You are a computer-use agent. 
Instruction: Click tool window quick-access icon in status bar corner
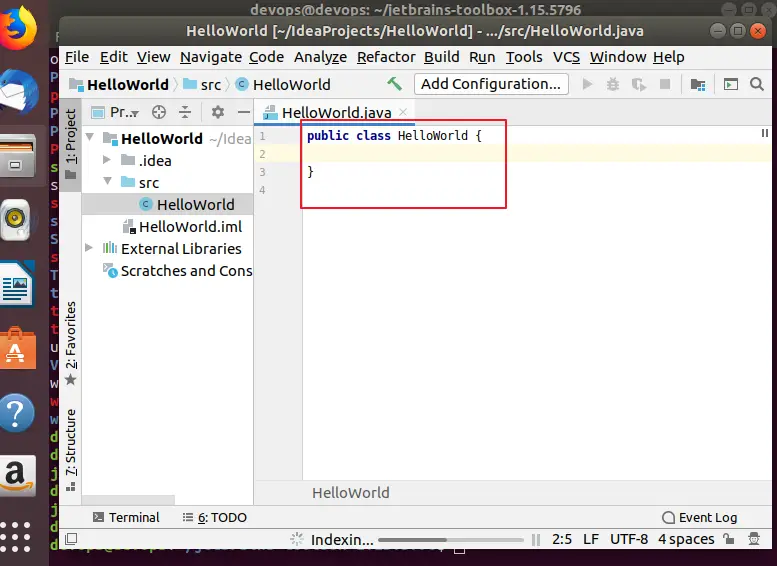tap(71, 539)
